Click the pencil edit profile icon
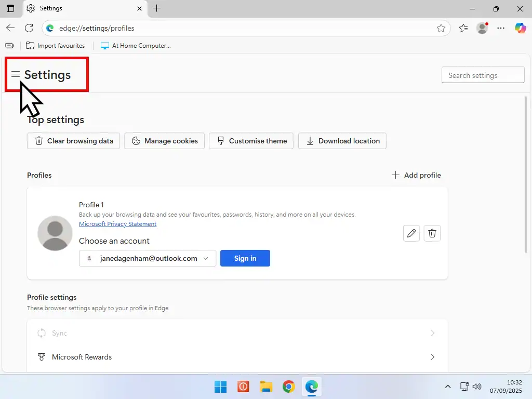The image size is (532, 399). coord(411,233)
